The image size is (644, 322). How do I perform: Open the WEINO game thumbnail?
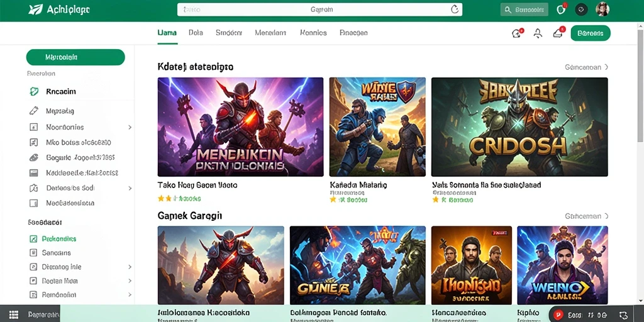[562, 265]
